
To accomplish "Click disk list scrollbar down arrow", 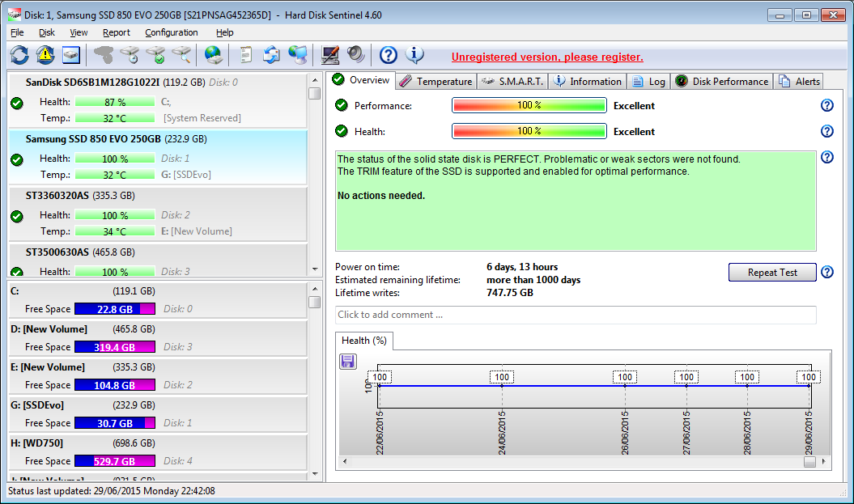I will (x=315, y=269).
